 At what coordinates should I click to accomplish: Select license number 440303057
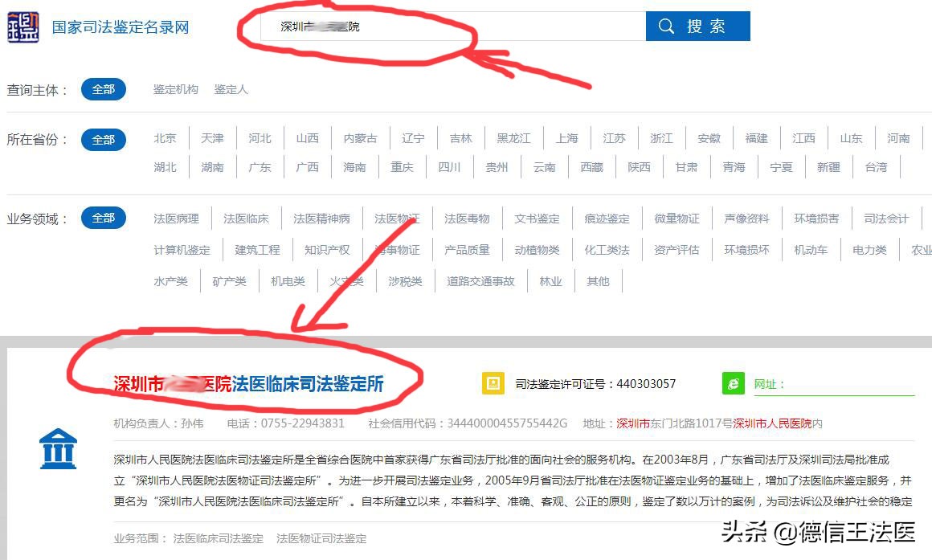pyautogui.click(x=646, y=384)
